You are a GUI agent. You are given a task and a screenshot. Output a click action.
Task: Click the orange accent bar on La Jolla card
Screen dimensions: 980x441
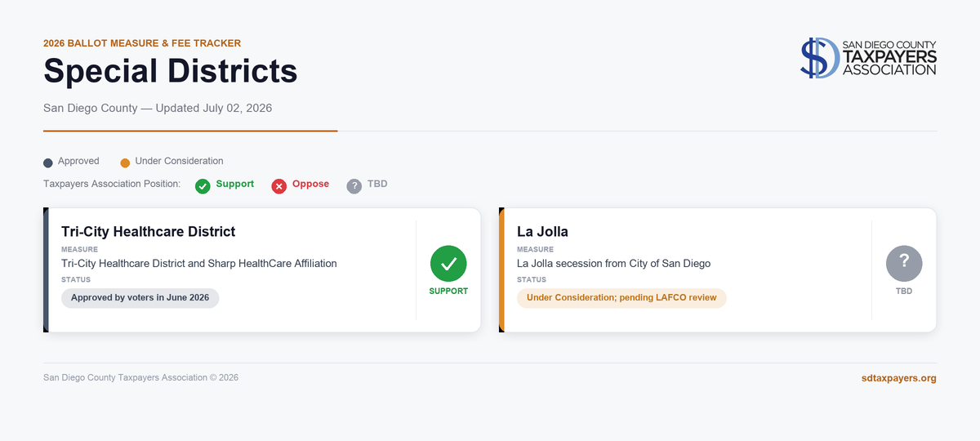click(x=501, y=270)
